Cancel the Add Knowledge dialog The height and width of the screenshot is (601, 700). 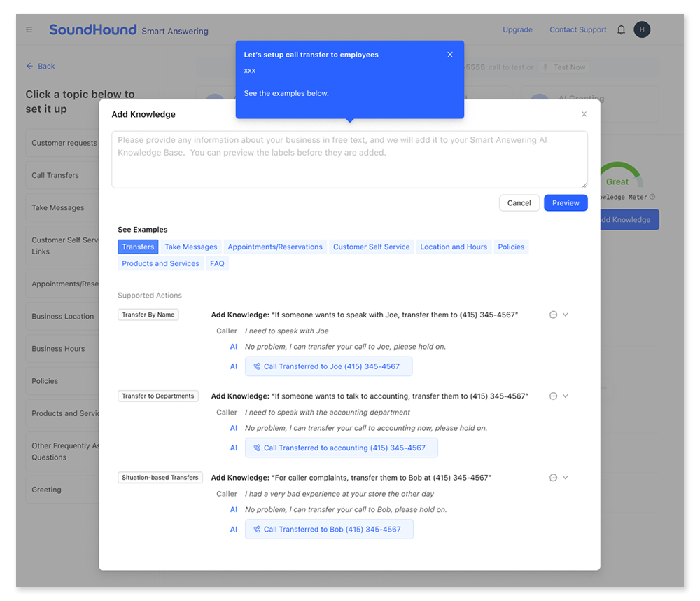tap(519, 202)
